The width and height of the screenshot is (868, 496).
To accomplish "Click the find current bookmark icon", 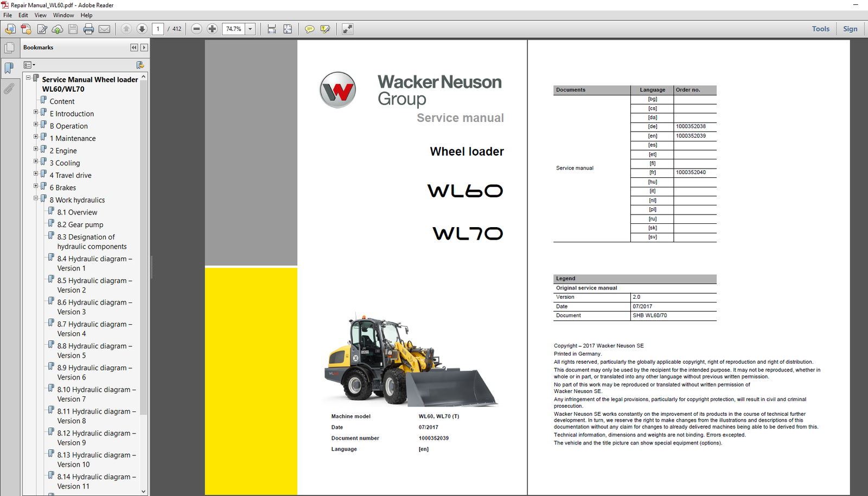I will click(140, 65).
